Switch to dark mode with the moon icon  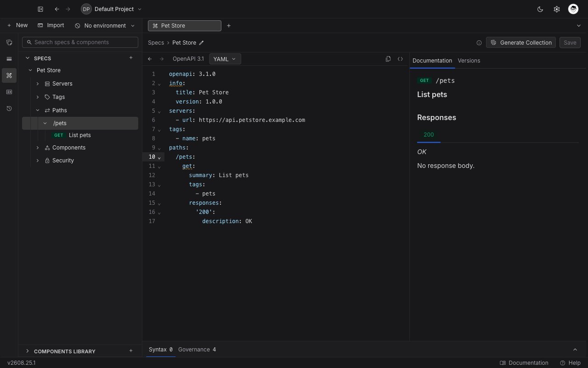click(540, 9)
